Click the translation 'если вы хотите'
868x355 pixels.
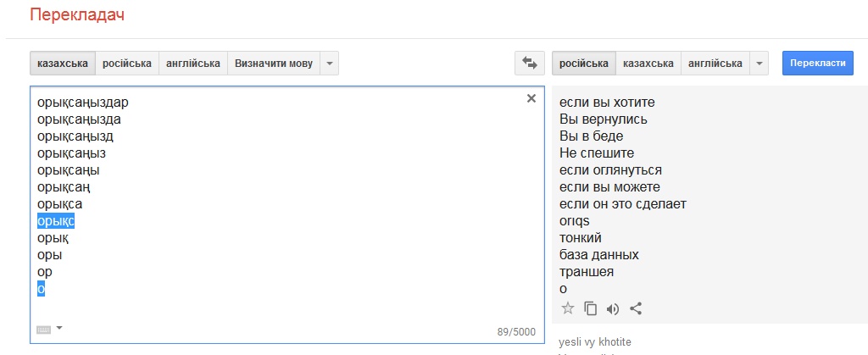click(x=607, y=103)
